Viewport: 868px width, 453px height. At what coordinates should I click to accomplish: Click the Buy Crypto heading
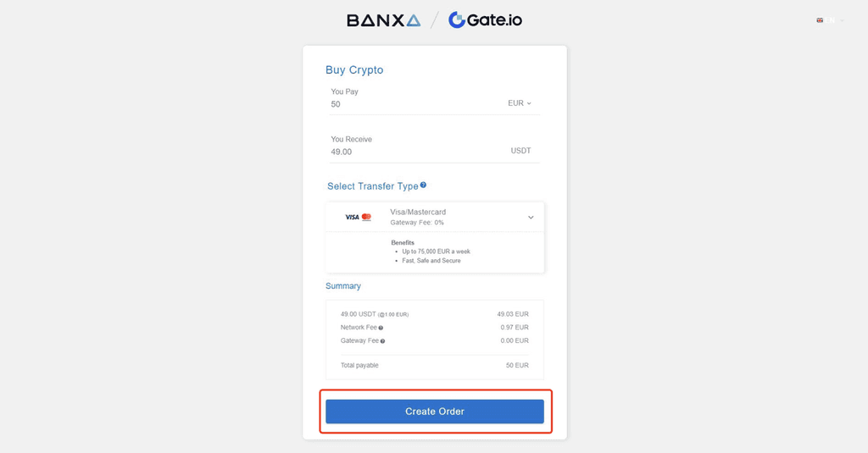click(x=354, y=70)
